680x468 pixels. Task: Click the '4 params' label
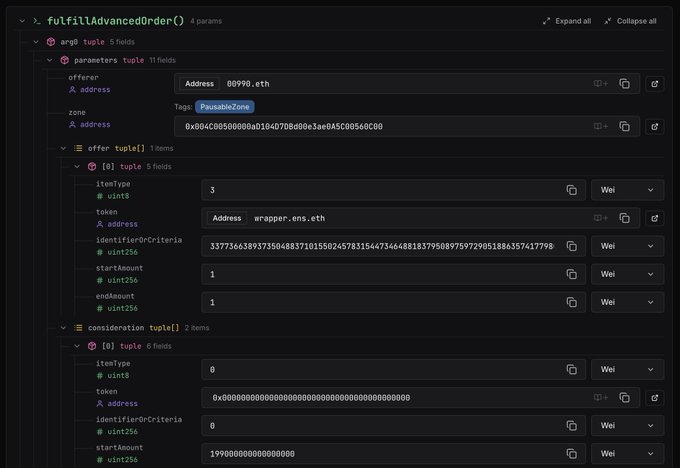coord(206,21)
